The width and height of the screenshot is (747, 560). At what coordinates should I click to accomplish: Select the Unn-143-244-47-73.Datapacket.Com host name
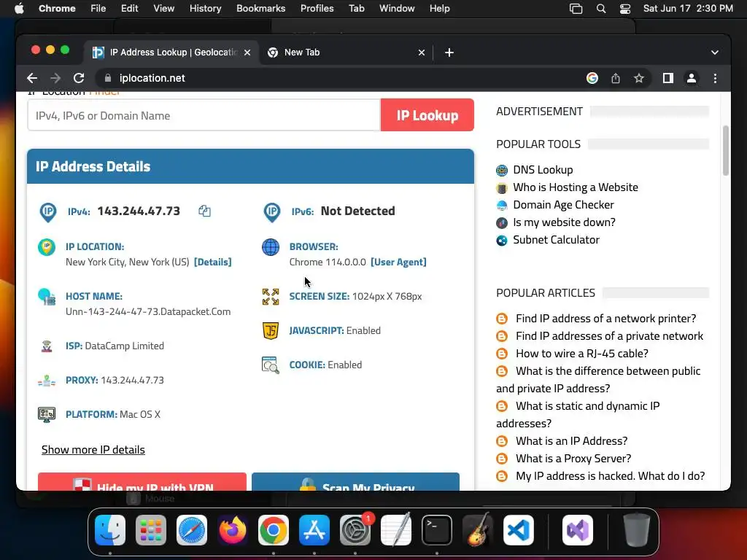pos(148,312)
